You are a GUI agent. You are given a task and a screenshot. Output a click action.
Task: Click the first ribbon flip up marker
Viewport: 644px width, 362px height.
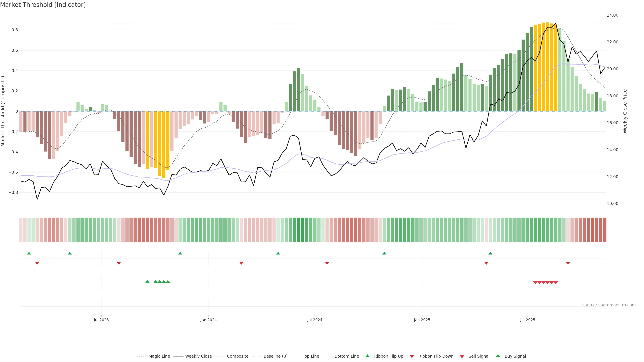click(29, 253)
